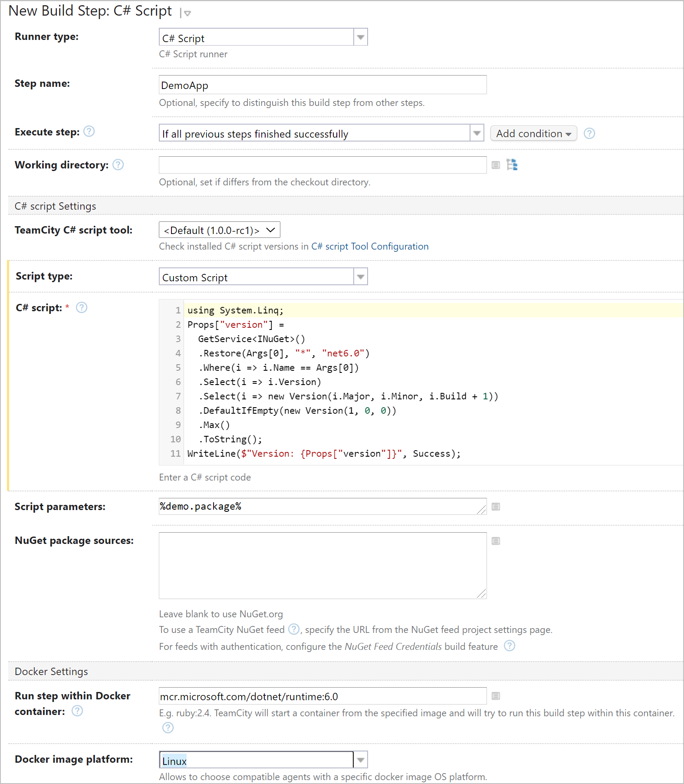Click parameter icon beside Script parameters field
The width and height of the screenshot is (684, 784).
(x=496, y=507)
